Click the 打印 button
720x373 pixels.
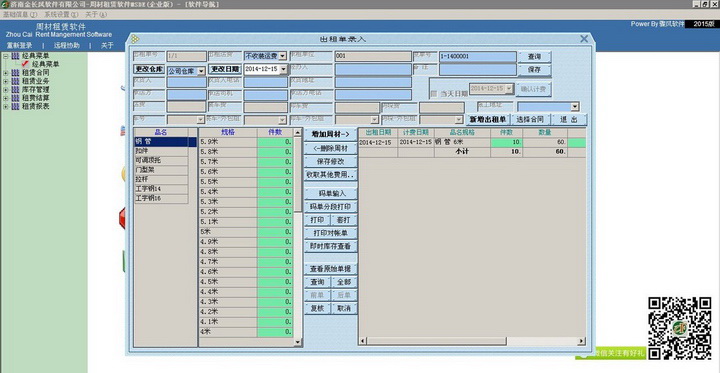[317, 220]
